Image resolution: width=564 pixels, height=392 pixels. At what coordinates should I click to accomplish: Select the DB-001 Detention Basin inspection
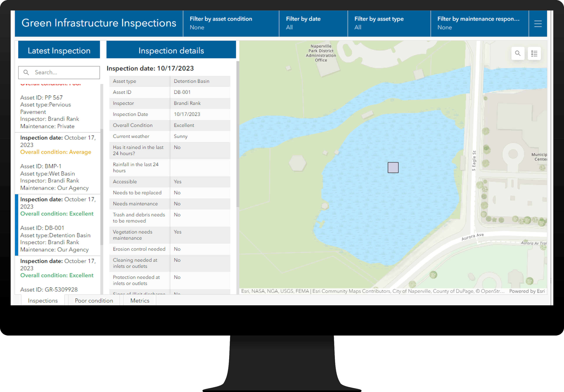(x=58, y=225)
